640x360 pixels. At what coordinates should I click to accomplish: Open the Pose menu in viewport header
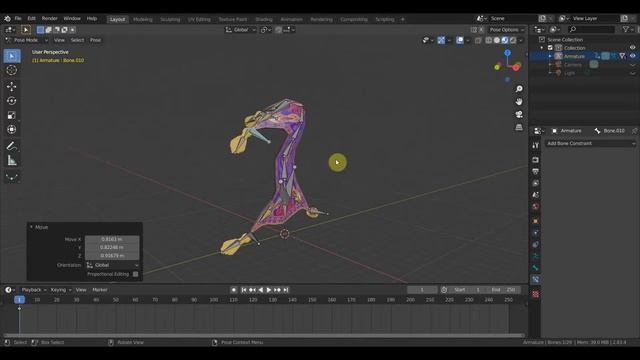(x=96, y=40)
